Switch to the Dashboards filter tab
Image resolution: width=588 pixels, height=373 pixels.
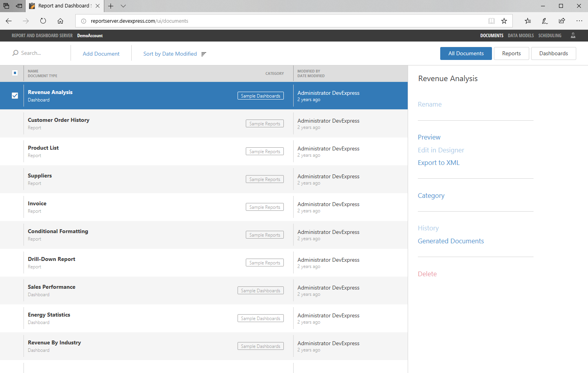[554, 53]
